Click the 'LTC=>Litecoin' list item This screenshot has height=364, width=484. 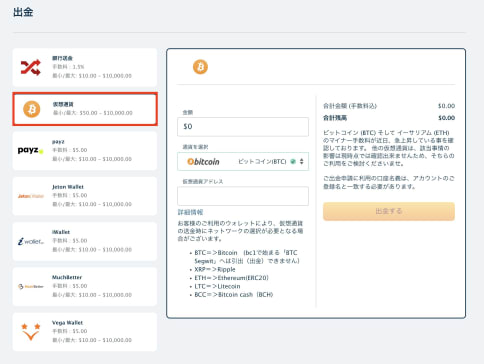click(x=217, y=286)
